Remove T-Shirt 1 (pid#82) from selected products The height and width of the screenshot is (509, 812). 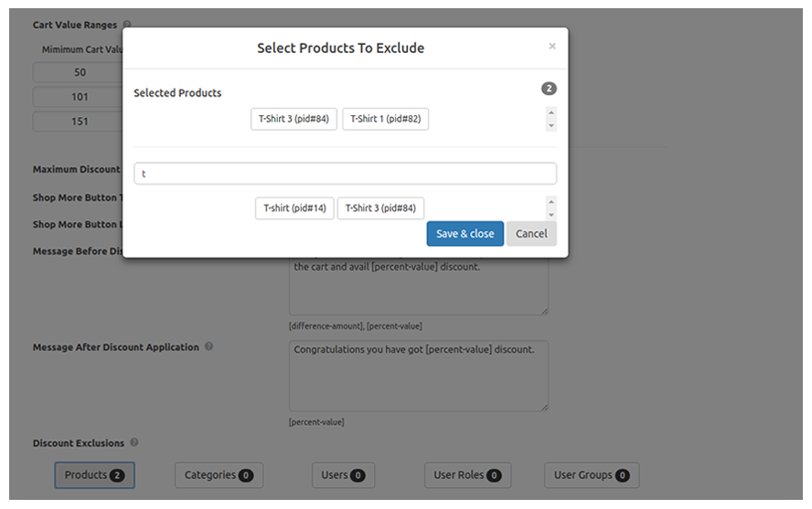[x=385, y=119]
